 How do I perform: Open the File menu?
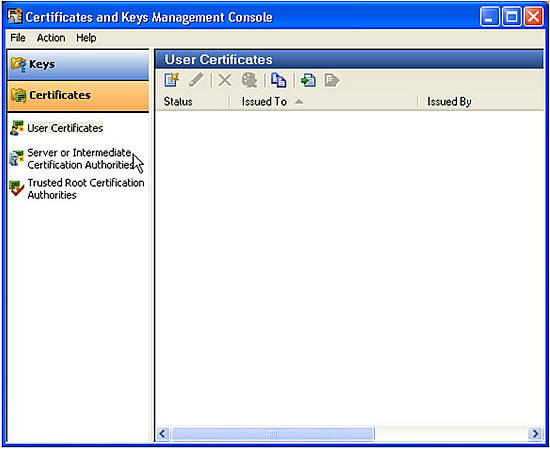coord(18,38)
